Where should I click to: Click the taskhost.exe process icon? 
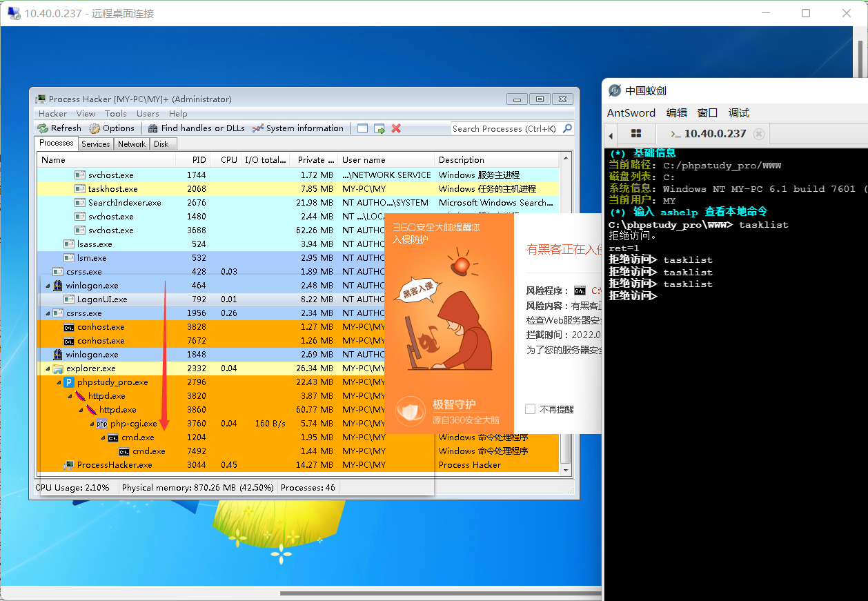(80, 189)
